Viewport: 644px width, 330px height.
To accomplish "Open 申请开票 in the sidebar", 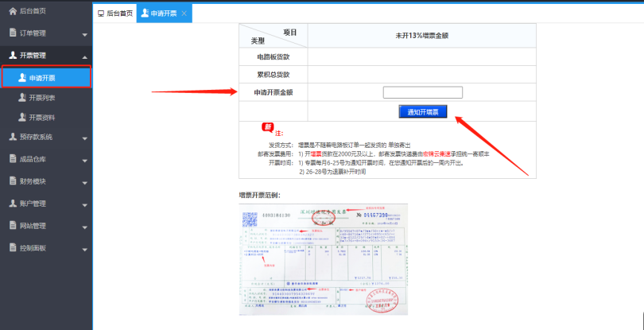I will (x=46, y=77).
